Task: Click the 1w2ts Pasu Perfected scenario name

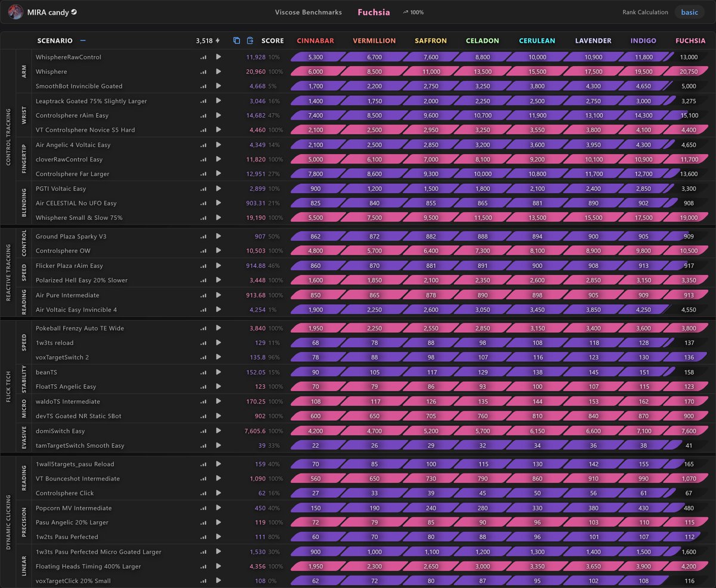Action: (x=67, y=537)
